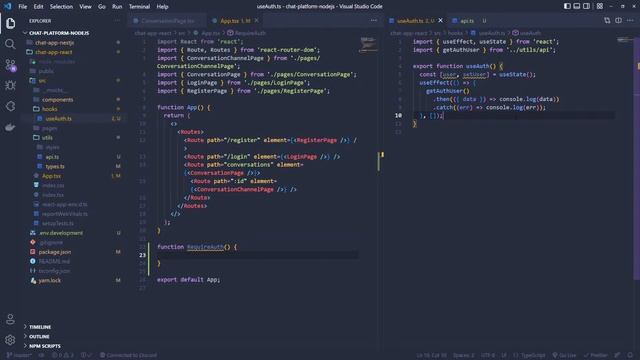This screenshot has height=360, width=640.
Task: Open types.ts in the file tree
Action: (x=55, y=166)
